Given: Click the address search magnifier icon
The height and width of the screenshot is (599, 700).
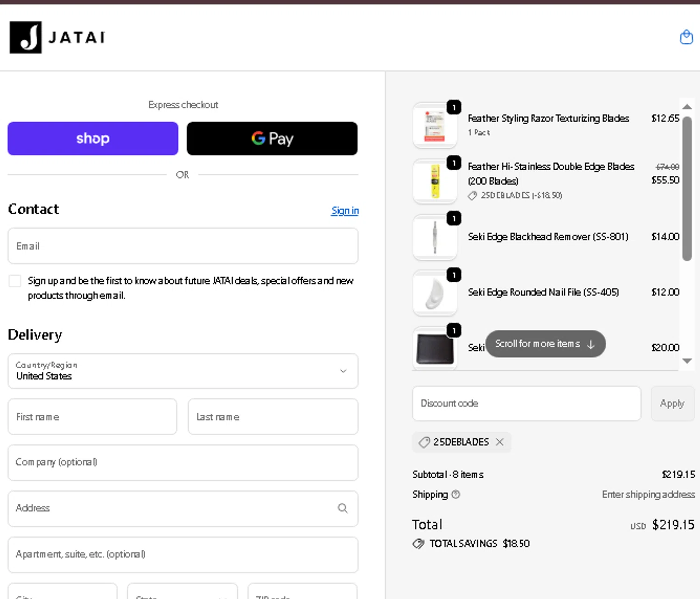Looking at the screenshot, I should [x=343, y=508].
